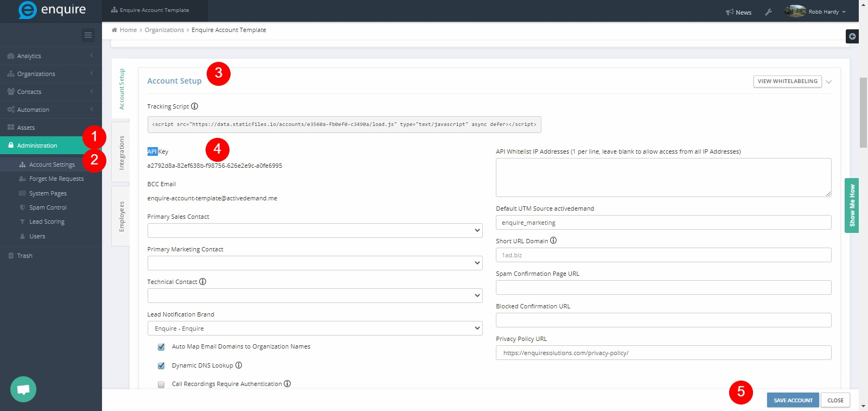Click the Automation gears icon
Viewport: 868px width, 411px height.
click(x=11, y=110)
